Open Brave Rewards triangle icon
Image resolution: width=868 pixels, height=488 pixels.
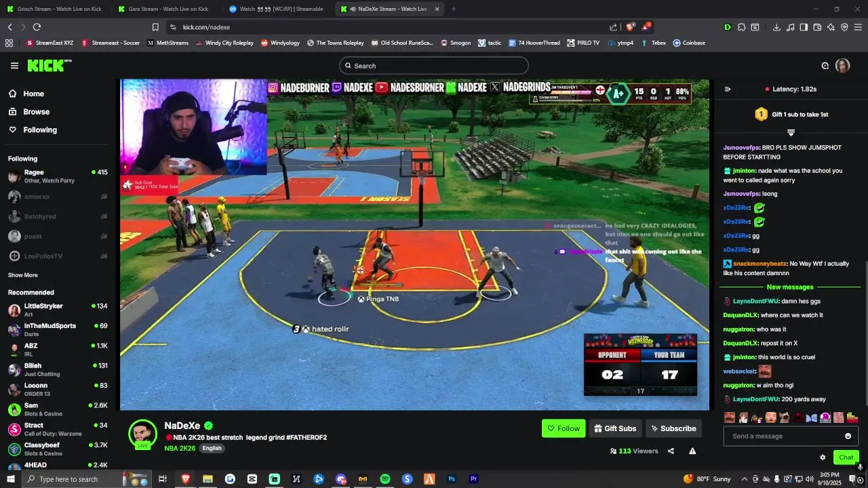click(646, 27)
